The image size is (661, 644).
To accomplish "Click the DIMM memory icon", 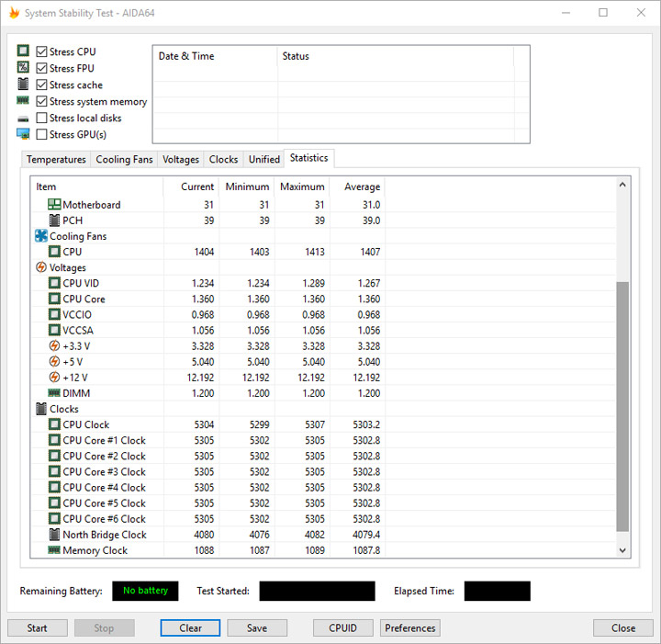I will click(54, 393).
